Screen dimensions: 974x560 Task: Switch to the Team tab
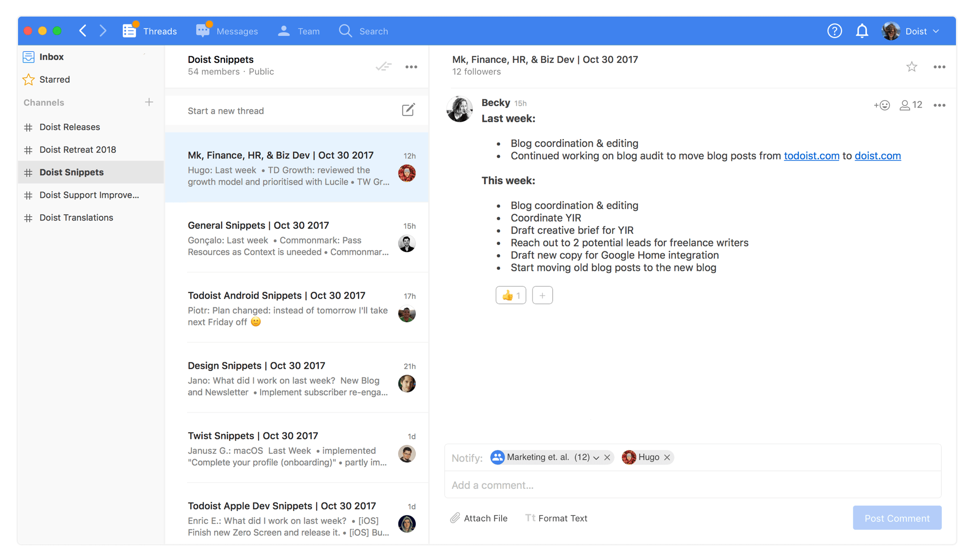(299, 31)
